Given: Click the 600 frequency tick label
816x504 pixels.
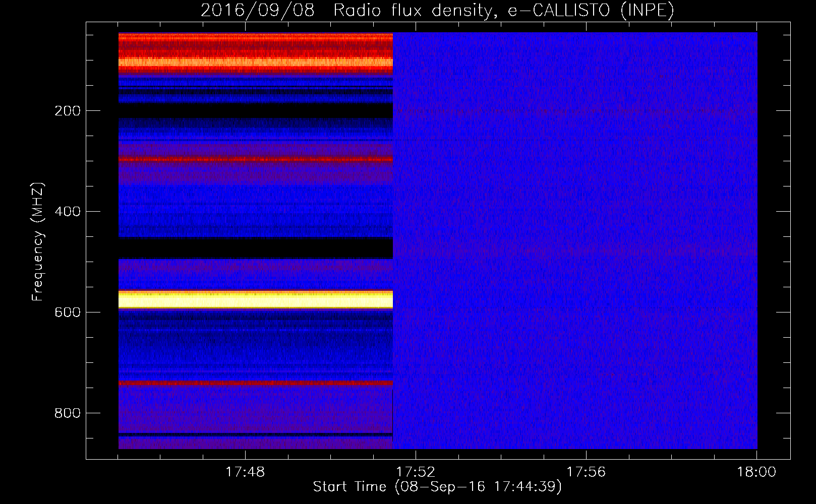Looking at the screenshot, I should pos(68,312).
